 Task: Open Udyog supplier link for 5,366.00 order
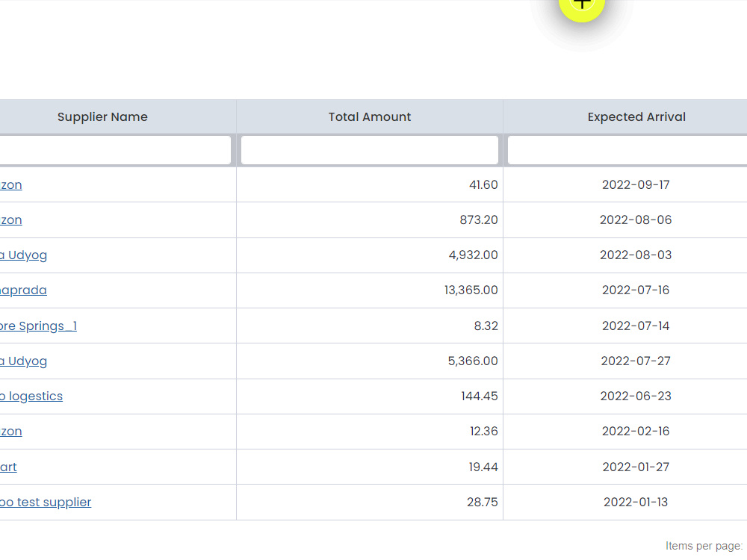(23, 361)
